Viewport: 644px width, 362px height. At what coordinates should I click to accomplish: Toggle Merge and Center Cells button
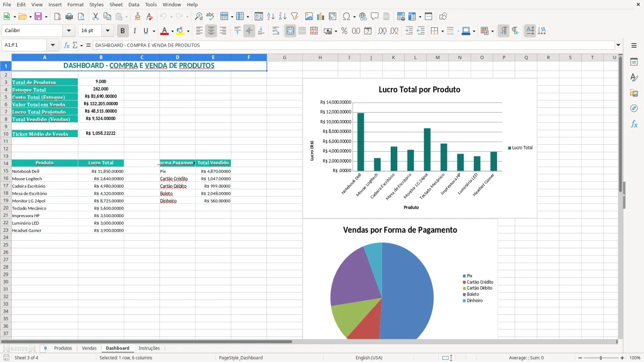tap(290, 31)
